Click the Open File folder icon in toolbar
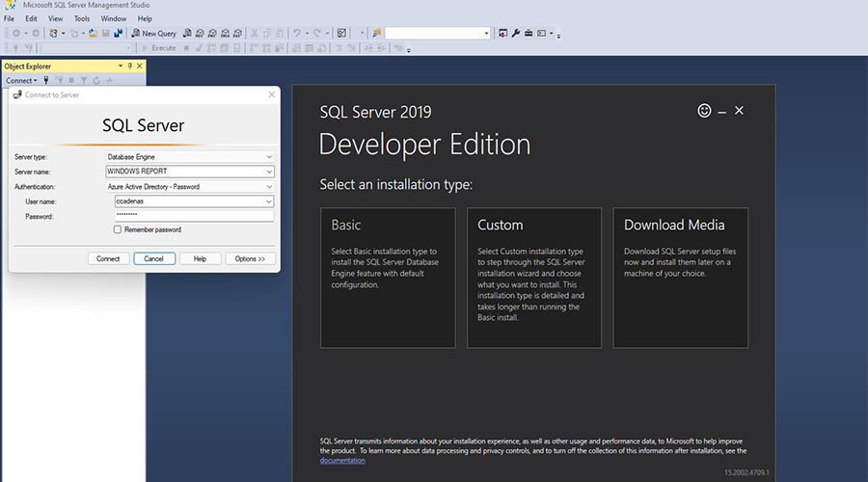This screenshot has width=868, height=482. (93, 33)
